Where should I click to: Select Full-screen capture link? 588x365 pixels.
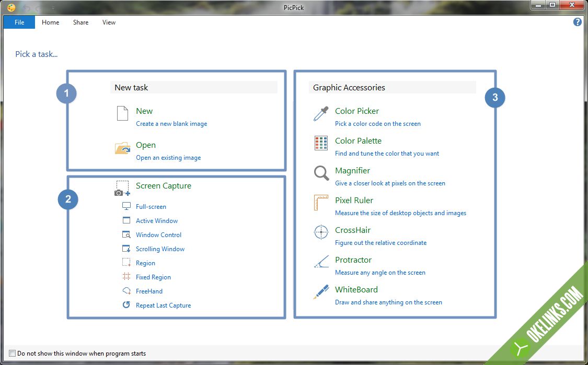tap(151, 206)
